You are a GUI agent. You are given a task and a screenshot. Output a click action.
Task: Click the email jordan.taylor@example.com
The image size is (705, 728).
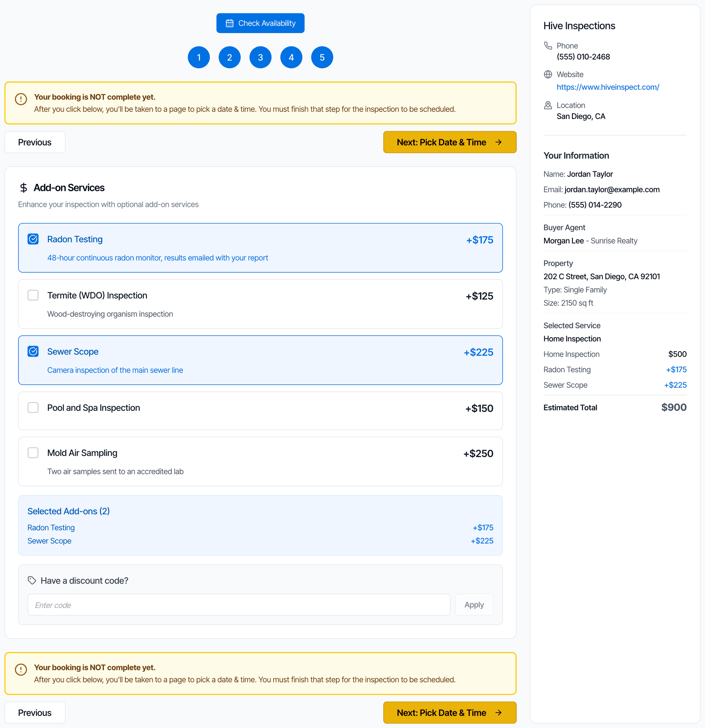click(x=612, y=190)
